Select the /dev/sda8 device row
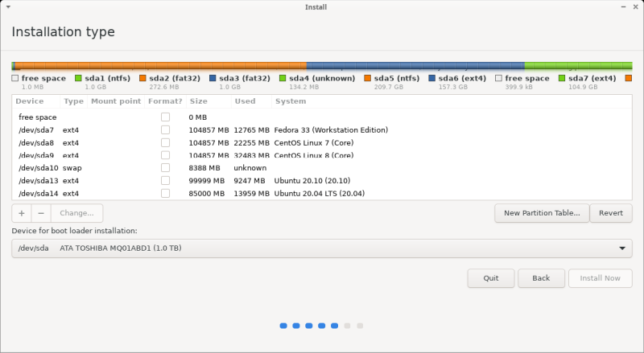Image resolution: width=644 pixels, height=353 pixels. tap(321, 142)
